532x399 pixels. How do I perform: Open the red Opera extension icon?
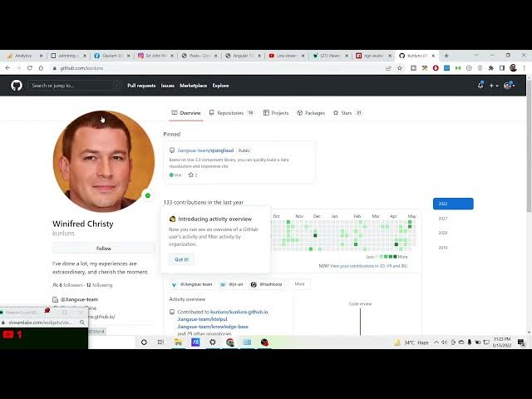coord(436,68)
